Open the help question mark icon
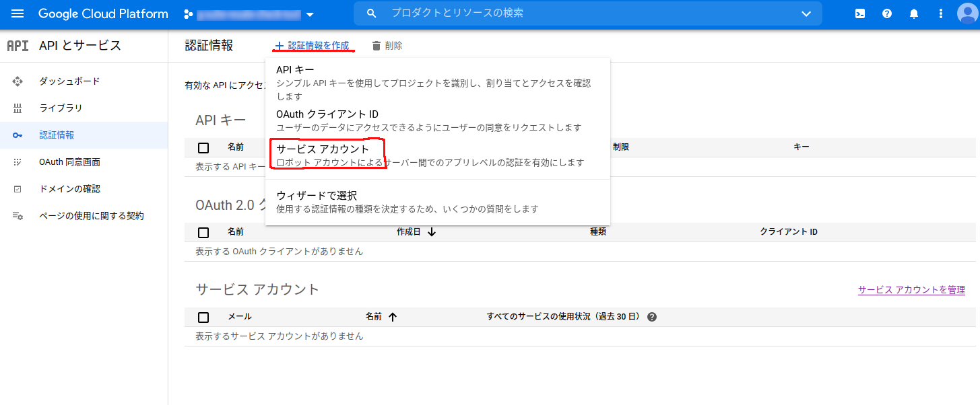980x405 pixels. 887,13
